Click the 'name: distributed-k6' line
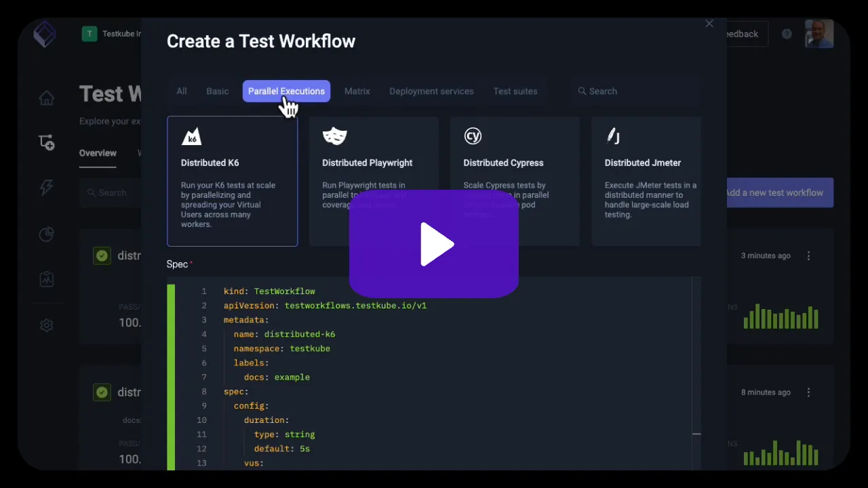The image size is (868, 488). coord(284,334)
